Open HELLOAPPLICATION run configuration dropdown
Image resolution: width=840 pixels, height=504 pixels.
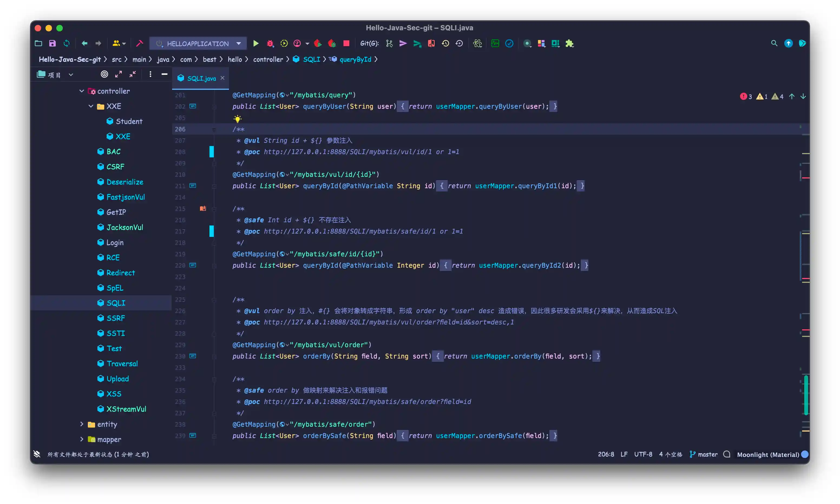(238, 44)
